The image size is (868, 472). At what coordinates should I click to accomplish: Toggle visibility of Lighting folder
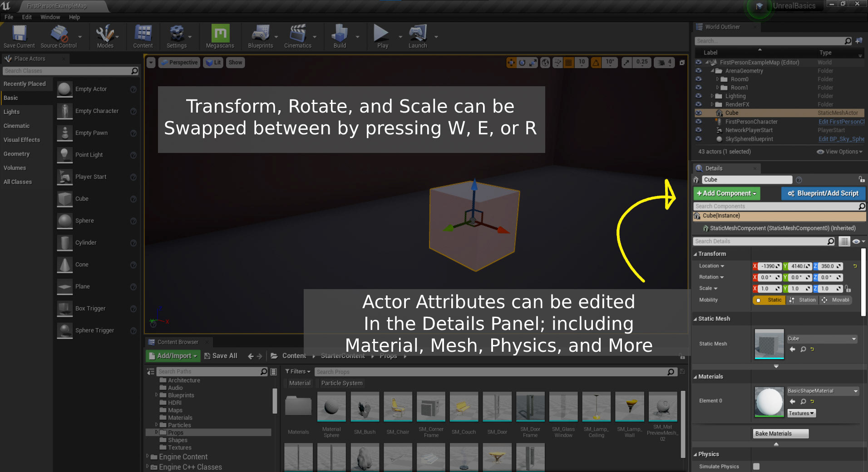click(x=699, y=96)
